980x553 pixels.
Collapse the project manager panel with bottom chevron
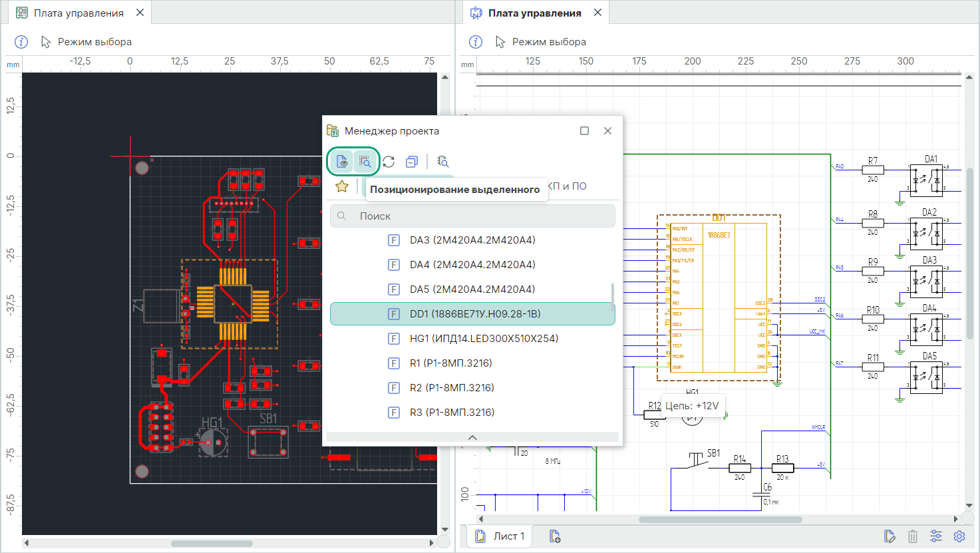[x=472, y=437]
